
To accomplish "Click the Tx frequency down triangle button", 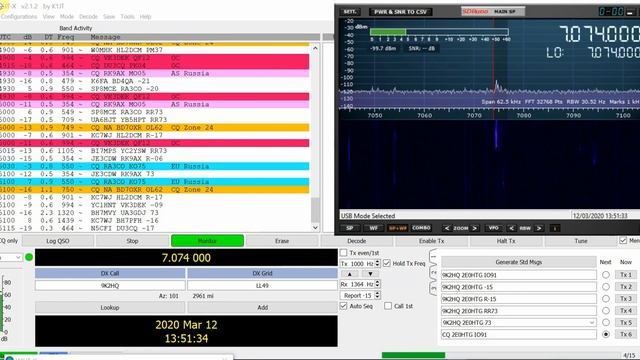I will click(x=370, y=274).
